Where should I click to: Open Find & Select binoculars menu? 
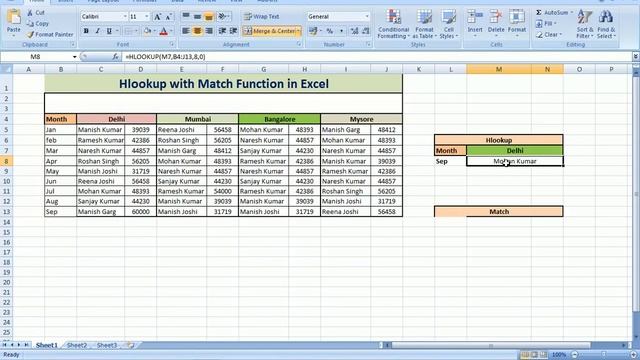click(606, 24)
